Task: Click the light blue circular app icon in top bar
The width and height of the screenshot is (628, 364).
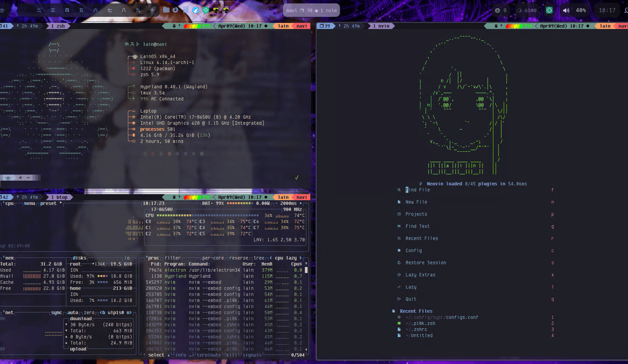Action: 196,10
